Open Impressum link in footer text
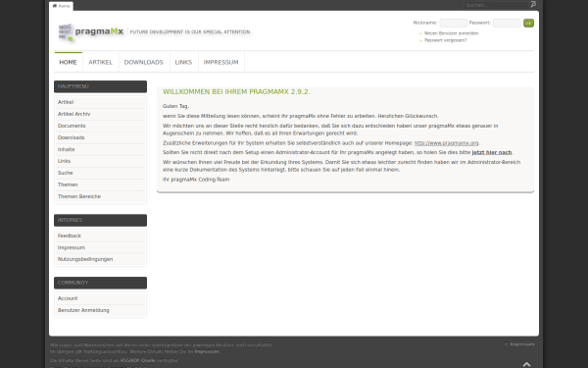Viewport: 588px width, 368px height. pyautogui.click(x=207, y=352)
